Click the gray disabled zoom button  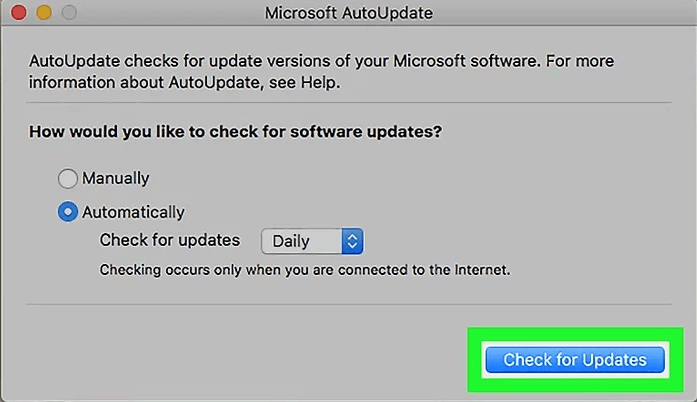pyautogui.click(x=68, y=14)
